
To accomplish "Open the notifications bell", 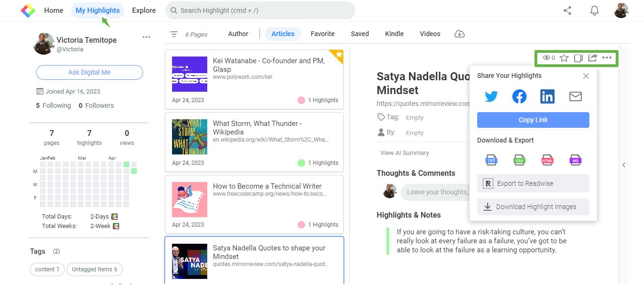I will pyautogui.click(x=595, y=10).
